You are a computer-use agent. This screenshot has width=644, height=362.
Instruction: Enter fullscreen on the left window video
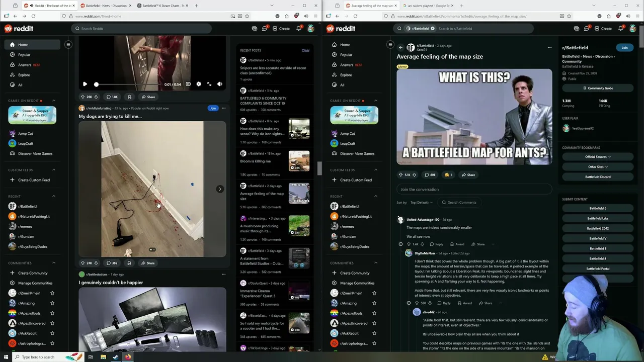point(209,84)
